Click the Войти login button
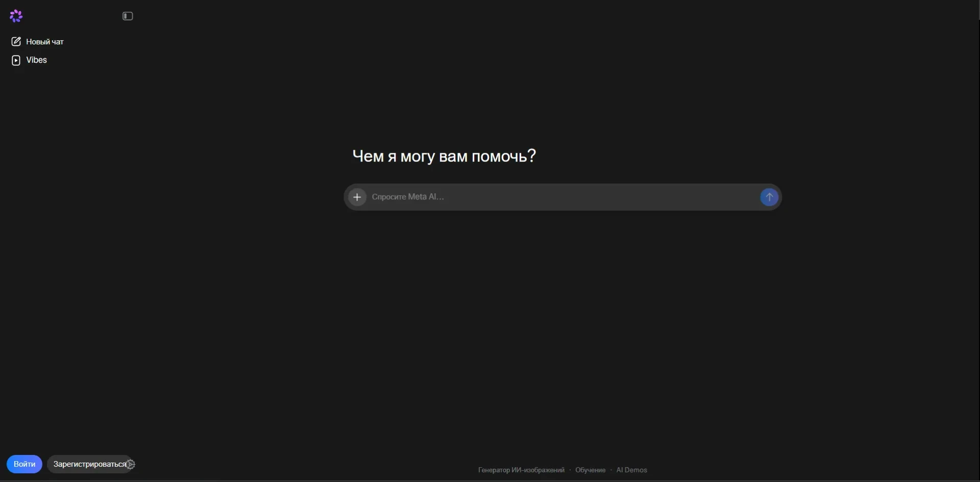Screen dimensions: 980x482 pyautogui.click(x=24, y=464)
